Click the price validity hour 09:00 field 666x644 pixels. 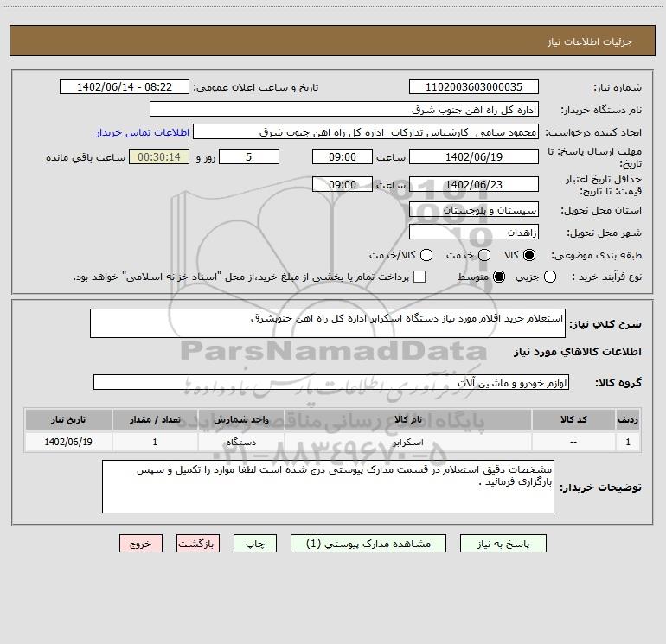tap(343, 184)
